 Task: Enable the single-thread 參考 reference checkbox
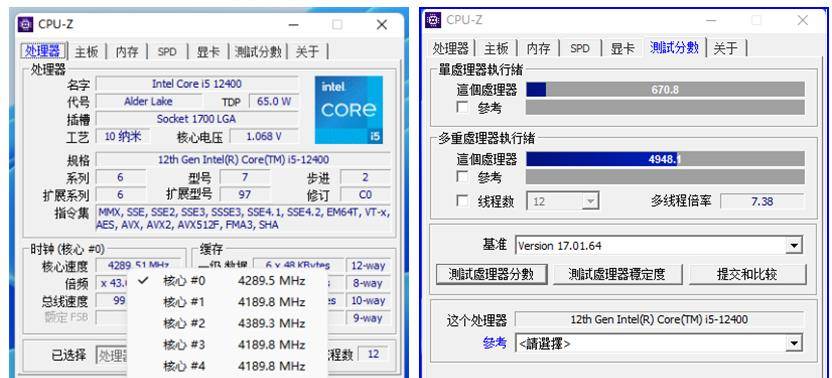pyautogui.click(x=463, y=107)
